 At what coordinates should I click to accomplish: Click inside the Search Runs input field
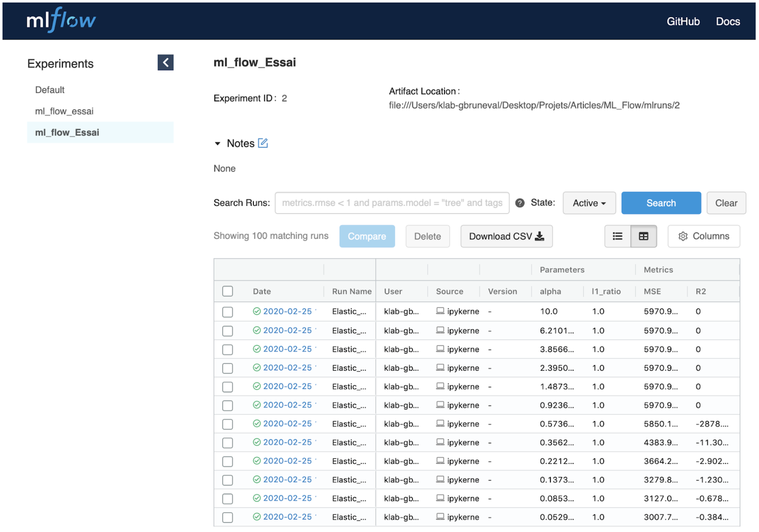click(392, 203)
